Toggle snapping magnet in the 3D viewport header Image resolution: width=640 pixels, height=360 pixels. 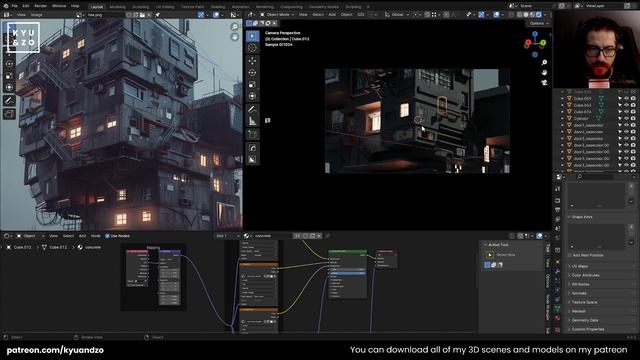click(427, 15)
